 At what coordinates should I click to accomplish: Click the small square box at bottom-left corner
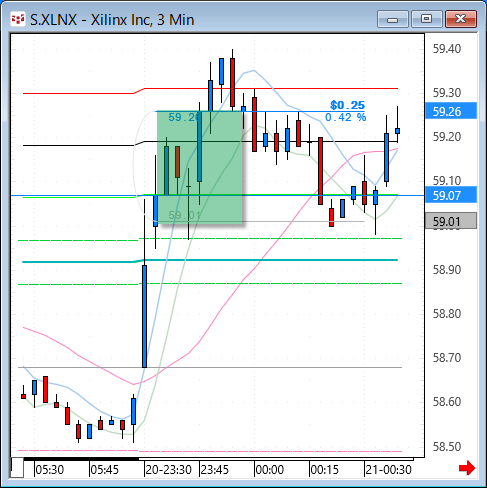click(17, 468)
